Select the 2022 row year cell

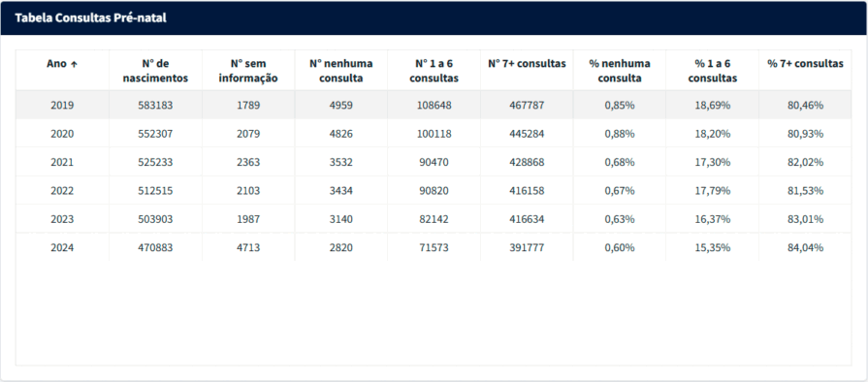pyautogui.click(x=62, y=190)
